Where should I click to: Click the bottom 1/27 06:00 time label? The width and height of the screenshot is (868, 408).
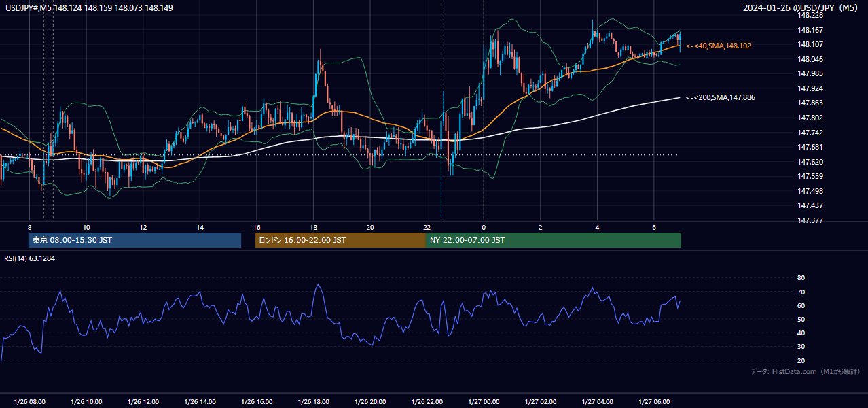[654, 402]
